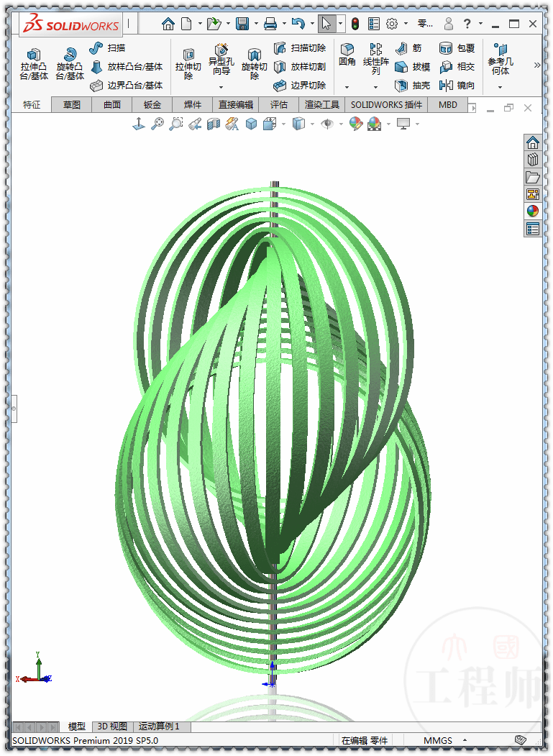Open the user login icon

point(449,24)
